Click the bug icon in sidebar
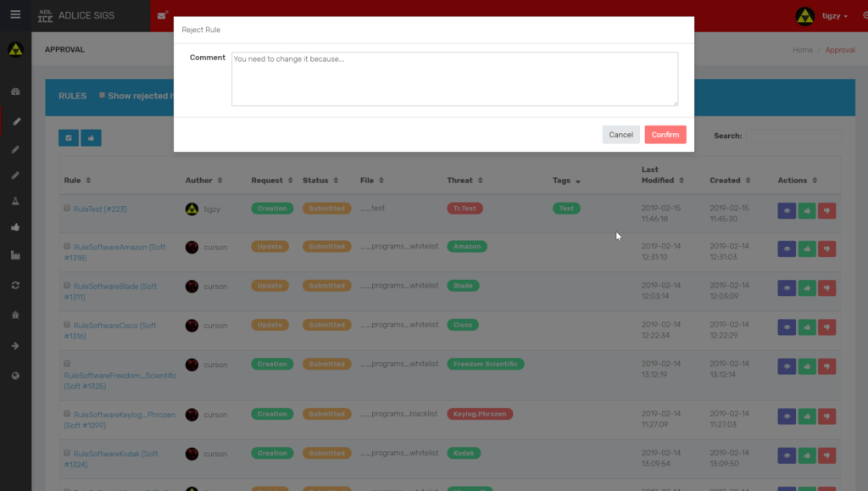Viewport: 868px width, 491px height. [15, 315]
